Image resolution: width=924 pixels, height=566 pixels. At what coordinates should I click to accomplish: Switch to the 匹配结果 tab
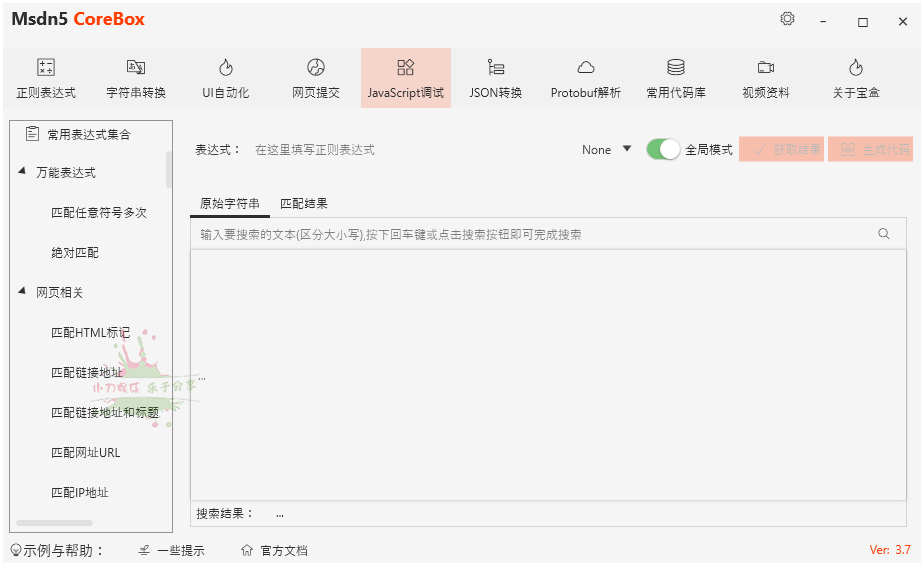[304, 203]
